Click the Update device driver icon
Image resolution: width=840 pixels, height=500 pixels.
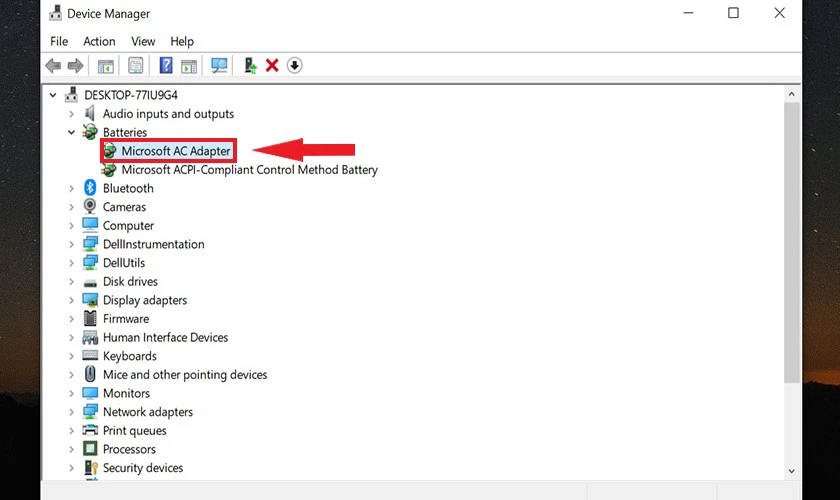pyautogui.click(x=250, y=65)
